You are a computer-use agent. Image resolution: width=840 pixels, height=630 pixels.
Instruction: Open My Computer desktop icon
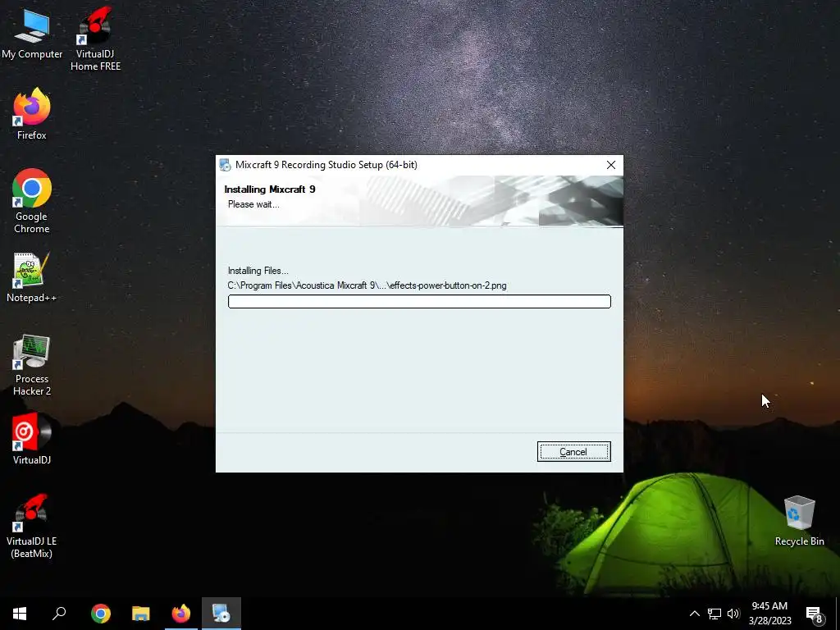[x=32, y=34]
